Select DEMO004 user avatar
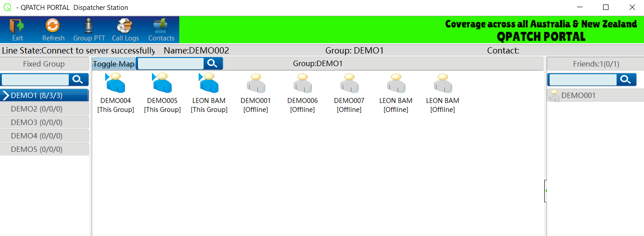Screen dimensions: 644x236 [x=115, y=83]
